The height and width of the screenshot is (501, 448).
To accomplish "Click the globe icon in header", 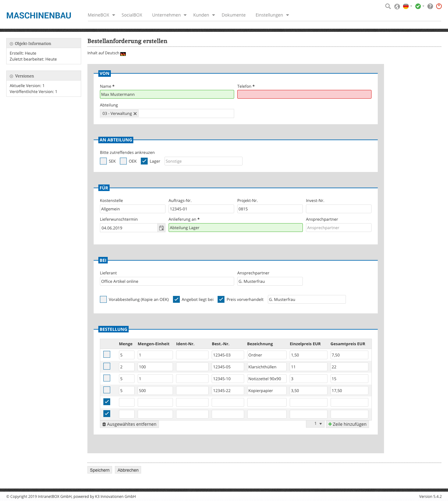I will pyautogui.click(x=397, y=7).
